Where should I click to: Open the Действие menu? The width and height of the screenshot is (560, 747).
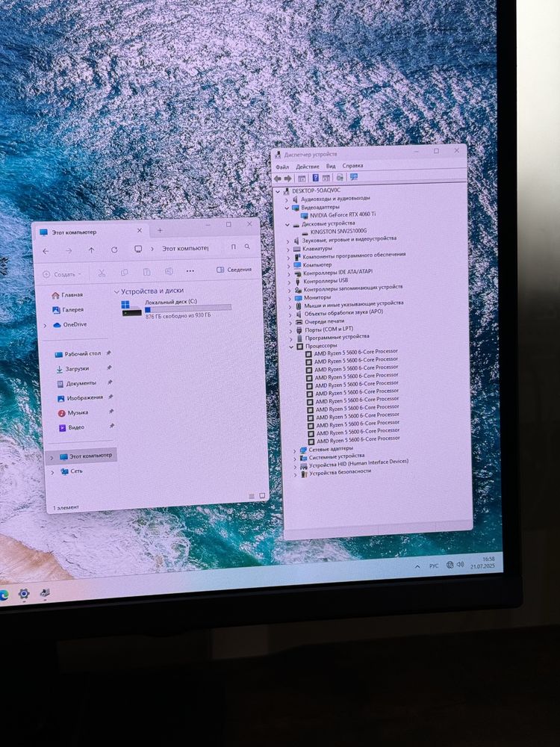308,167
